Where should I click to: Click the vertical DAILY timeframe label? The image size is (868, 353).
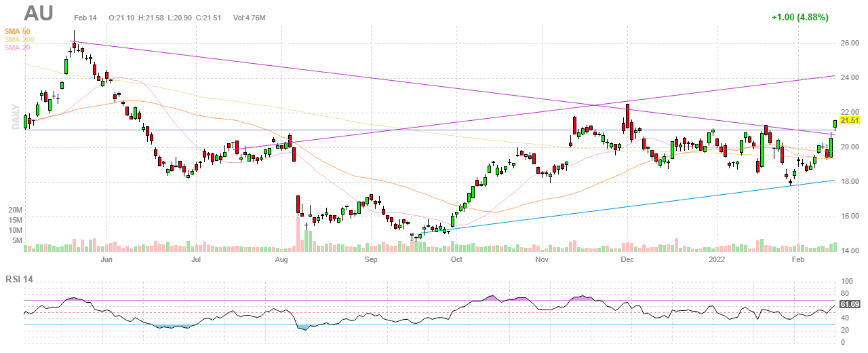tap(14, 115)
